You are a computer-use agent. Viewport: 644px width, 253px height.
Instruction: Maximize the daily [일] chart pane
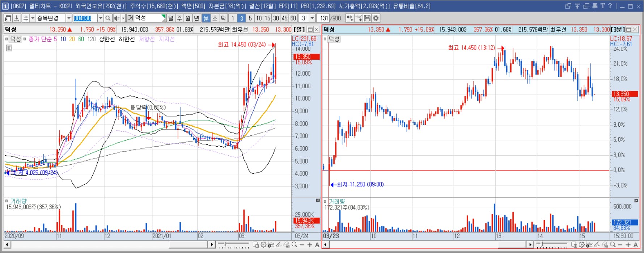(310, 30)
